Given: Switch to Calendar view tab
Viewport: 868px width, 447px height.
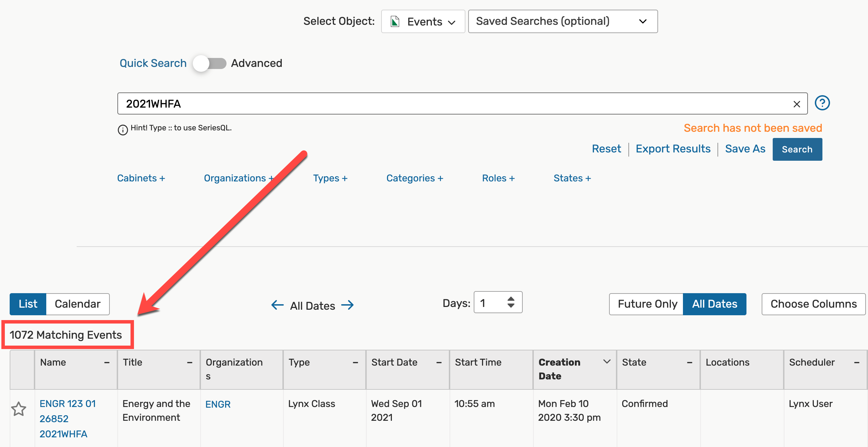Looking at the screenshot, I should [x=78, y=304].
